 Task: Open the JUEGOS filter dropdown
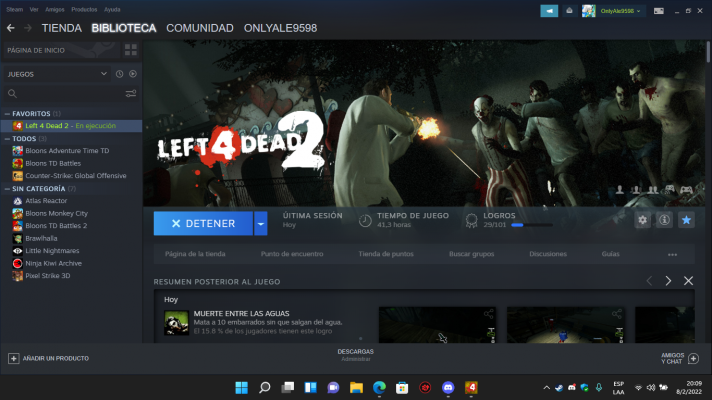click(x=103, y=74)
